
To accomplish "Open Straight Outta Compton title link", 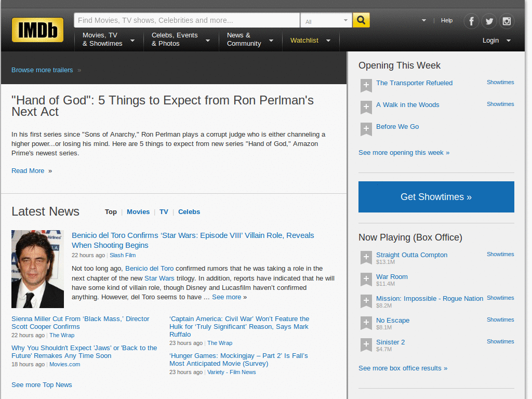I will click(x=411, y=255).
